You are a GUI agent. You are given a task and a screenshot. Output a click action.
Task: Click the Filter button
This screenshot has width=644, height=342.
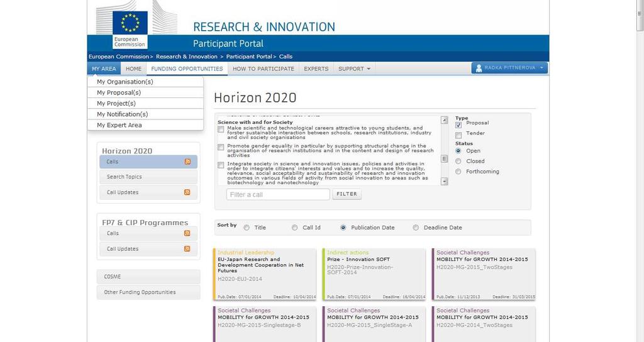347,194
